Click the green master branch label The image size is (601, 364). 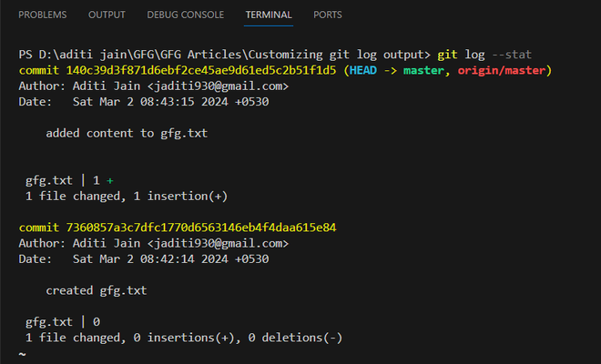(423, 70)
